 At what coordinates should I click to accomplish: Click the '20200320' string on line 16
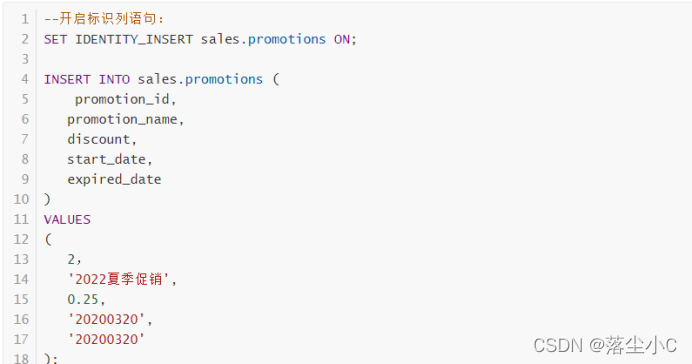coord(106,319)
